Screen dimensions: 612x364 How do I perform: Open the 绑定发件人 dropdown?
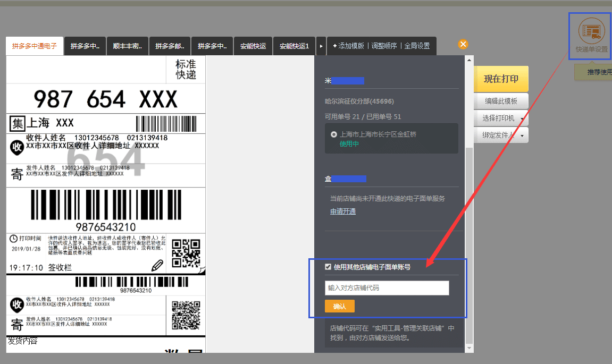pos(501,136)
